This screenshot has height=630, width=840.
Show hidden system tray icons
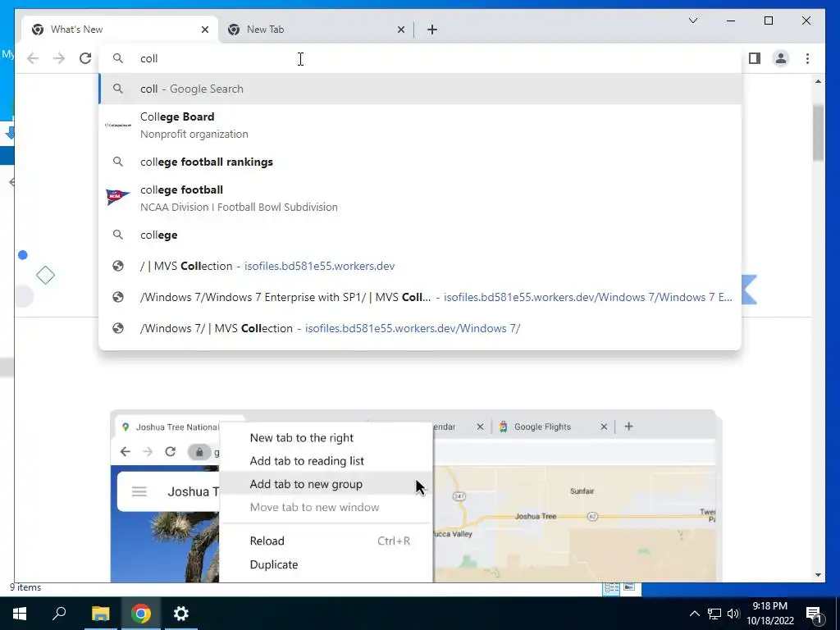[694, 614]
